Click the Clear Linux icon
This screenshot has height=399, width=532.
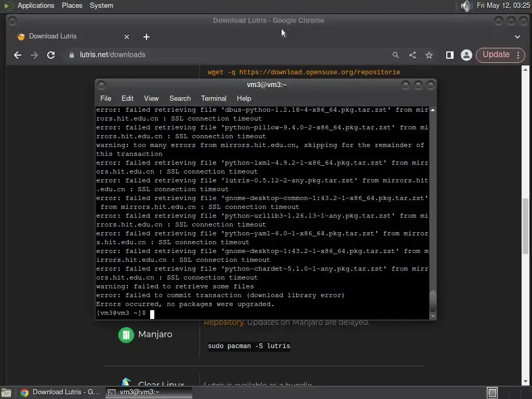pos(127,382)
